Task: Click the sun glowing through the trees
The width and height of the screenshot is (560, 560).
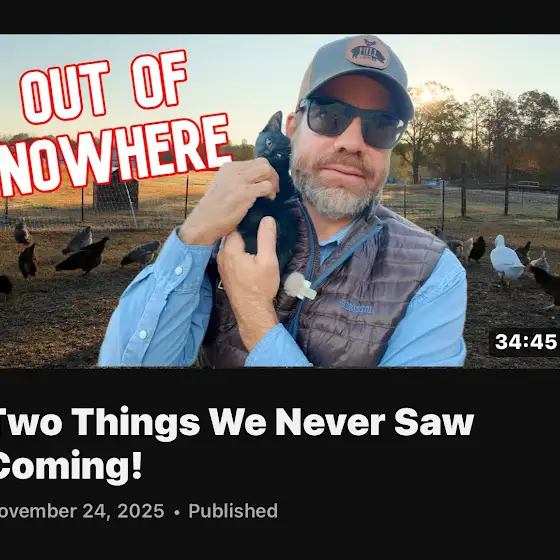Action: click(x=425, y=96)
